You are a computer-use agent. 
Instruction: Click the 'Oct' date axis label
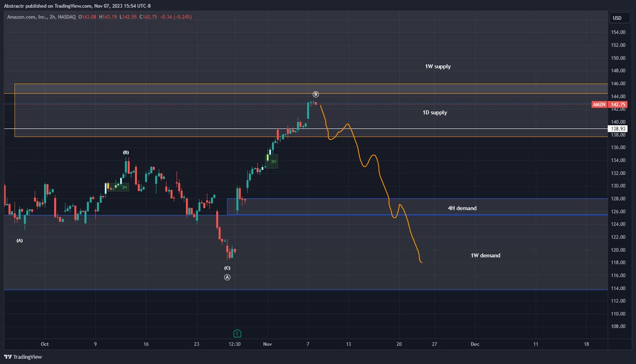[x=45, y=344]
